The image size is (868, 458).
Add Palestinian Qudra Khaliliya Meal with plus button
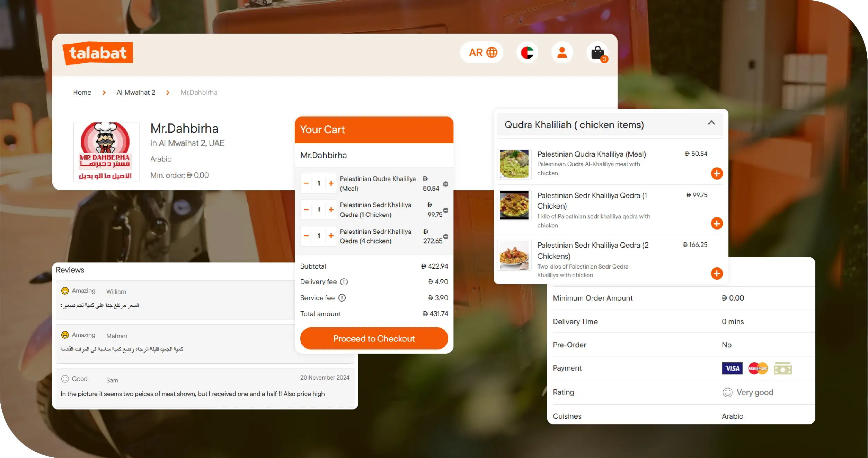(x=717, y=173)
